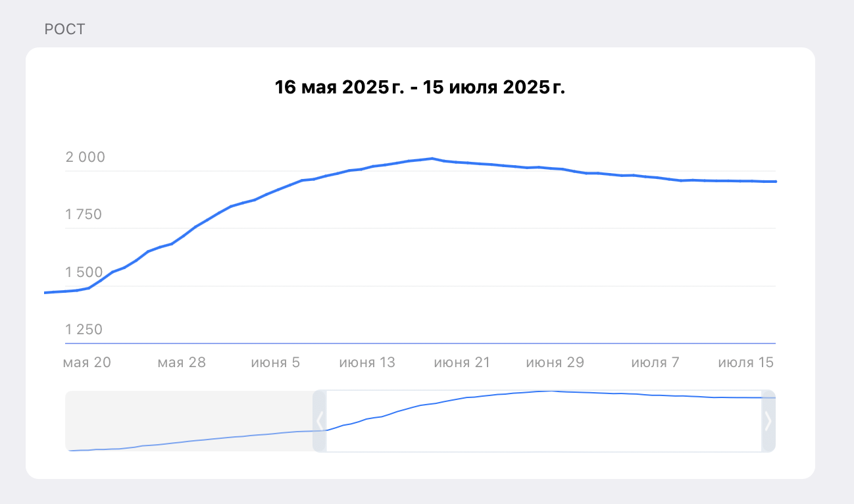Click the gray unselected area of the navigator

pos(189,421)
